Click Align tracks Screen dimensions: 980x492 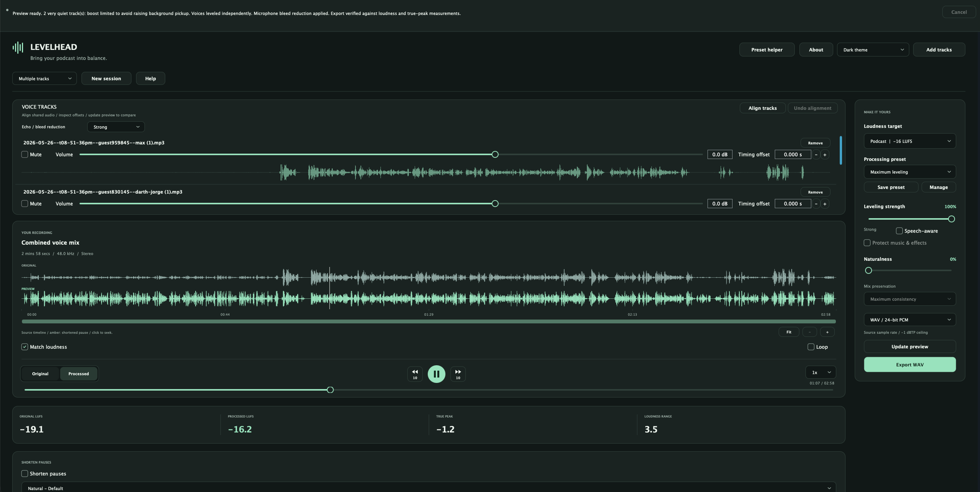coord(762,108)
